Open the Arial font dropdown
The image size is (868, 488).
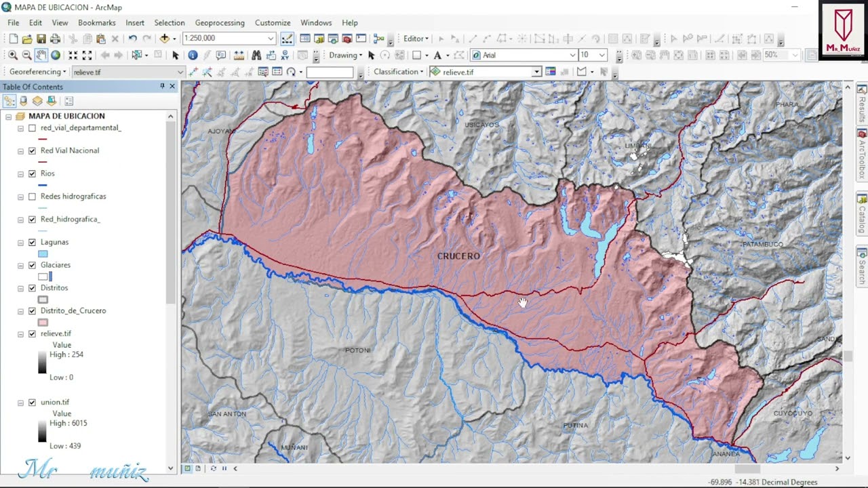[x=573, y=55]
